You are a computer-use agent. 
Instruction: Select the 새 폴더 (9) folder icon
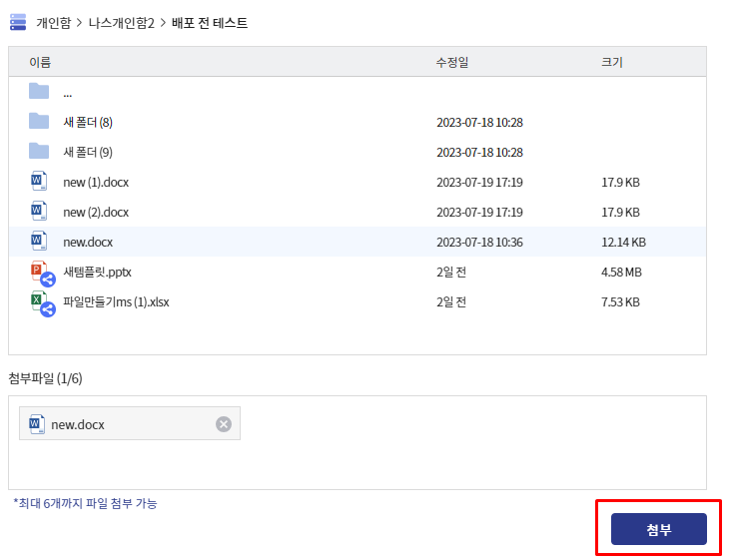39,152
